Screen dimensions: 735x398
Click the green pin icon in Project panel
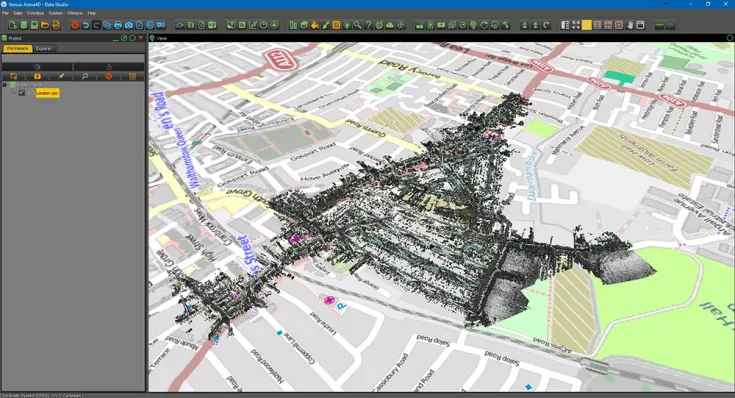(x=61, y=76)
